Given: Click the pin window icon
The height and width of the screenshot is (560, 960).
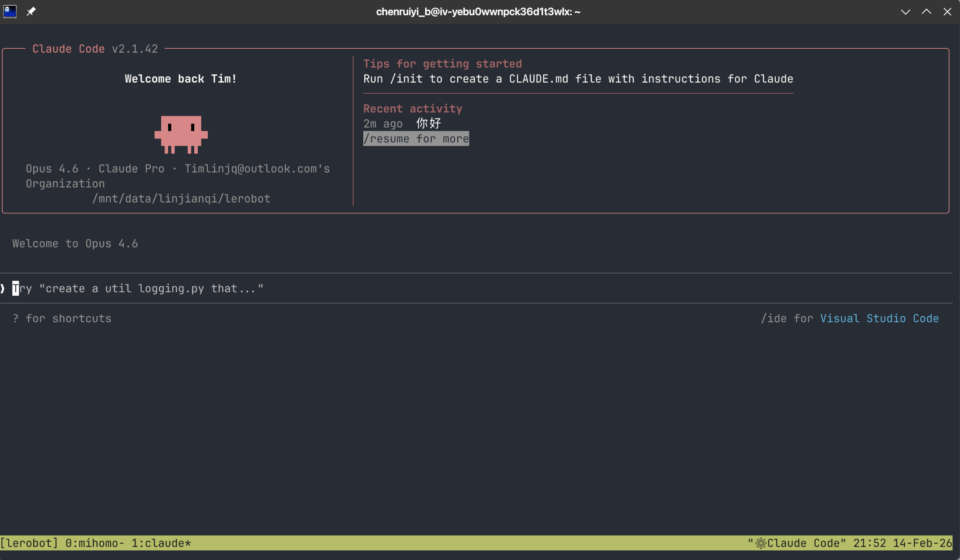Looking at the screenshot, I should (31, 11).
